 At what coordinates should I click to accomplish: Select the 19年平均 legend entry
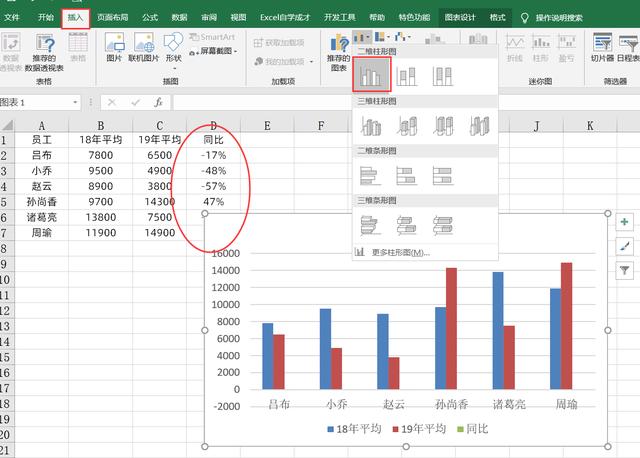[419, 429]
